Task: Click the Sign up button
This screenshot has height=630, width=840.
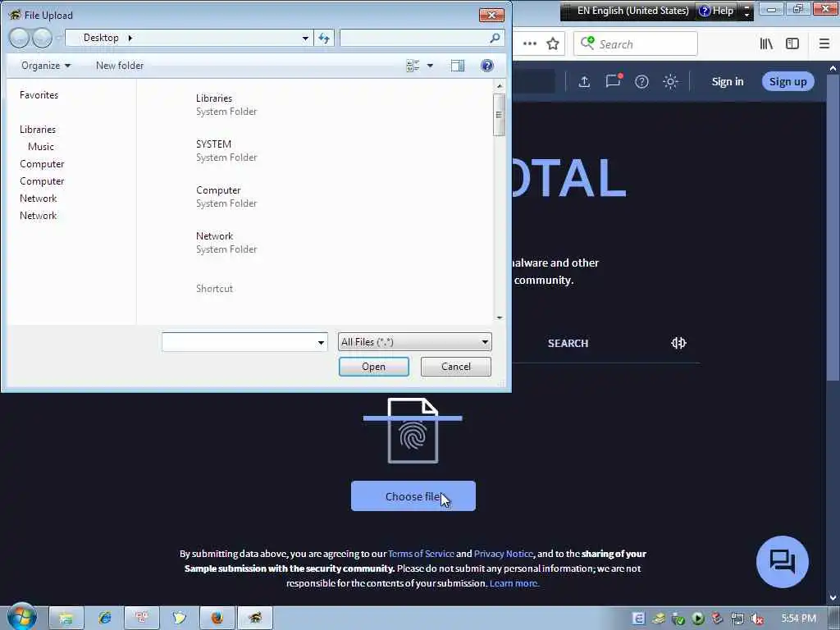Action: (x=787, y=81)
